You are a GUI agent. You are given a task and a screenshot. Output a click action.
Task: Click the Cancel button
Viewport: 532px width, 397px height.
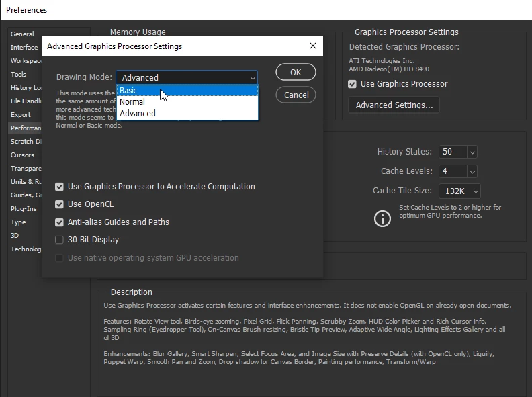click(296, 95)
